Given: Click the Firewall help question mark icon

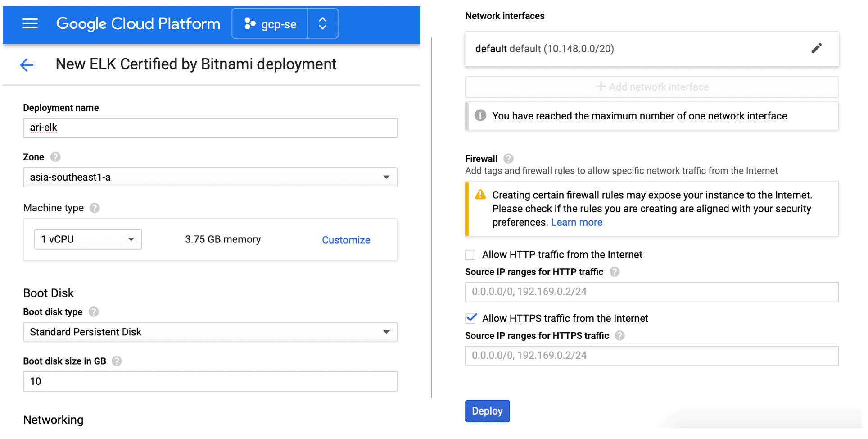Looking at the screenshot, I should [508, 159].
